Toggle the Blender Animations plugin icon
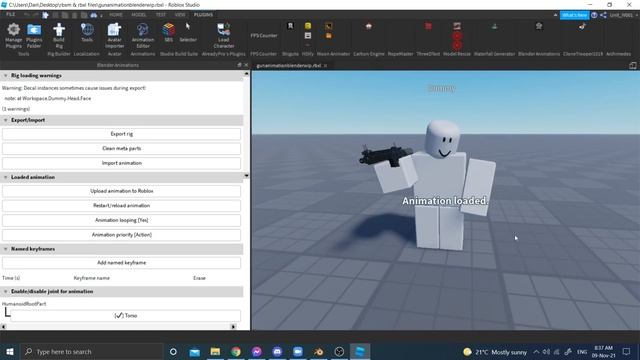This screenshot has height=360, width=640. (x=539, y=26)
